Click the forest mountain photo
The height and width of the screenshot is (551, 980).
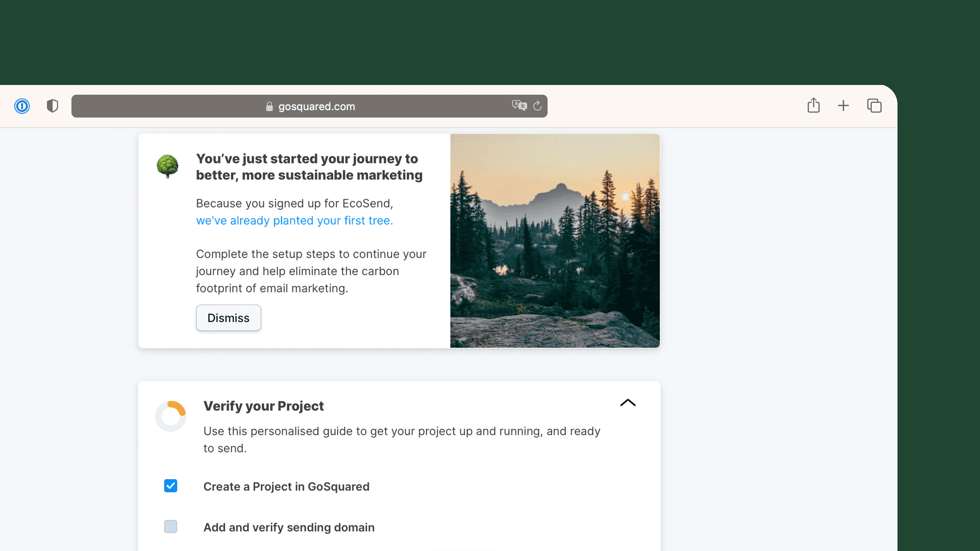[x=555, y=241]
